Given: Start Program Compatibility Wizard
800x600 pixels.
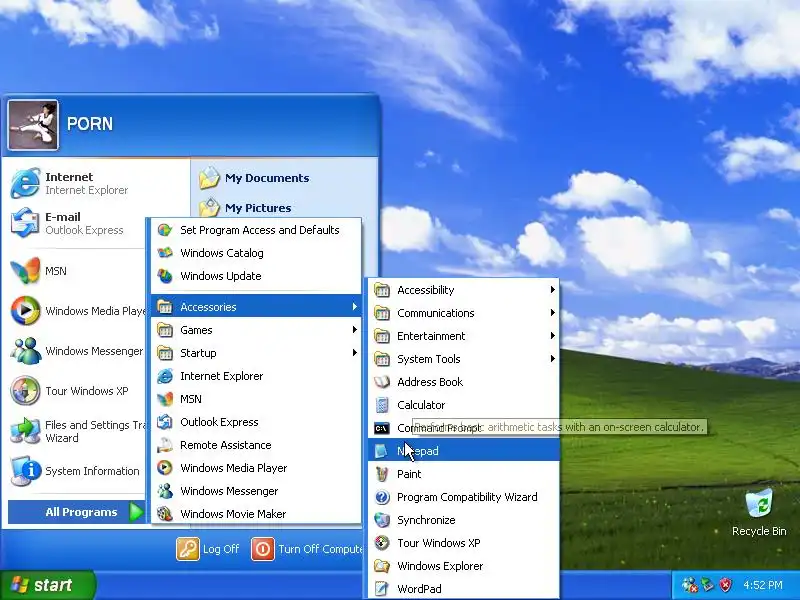Looking at the screenshot, I should tap(463, 496).
